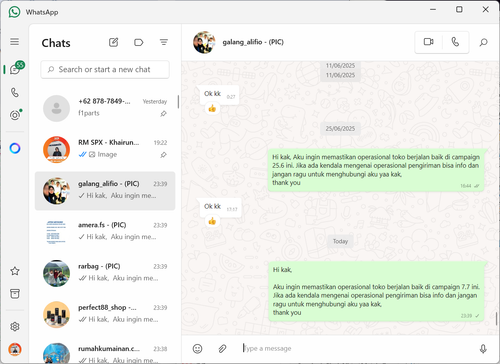Click the pin icon on f1parts chat
This screenshot has width=500, height=364.
163,114
